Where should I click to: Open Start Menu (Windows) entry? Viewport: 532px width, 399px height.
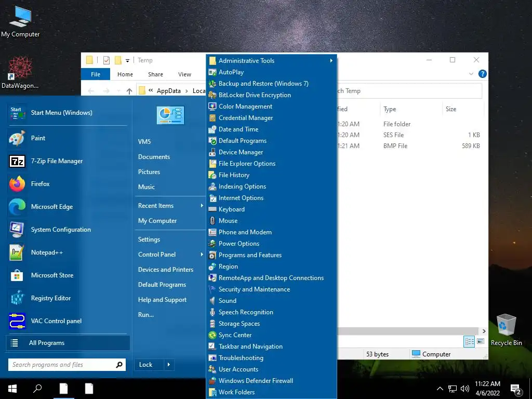(67, 113)
